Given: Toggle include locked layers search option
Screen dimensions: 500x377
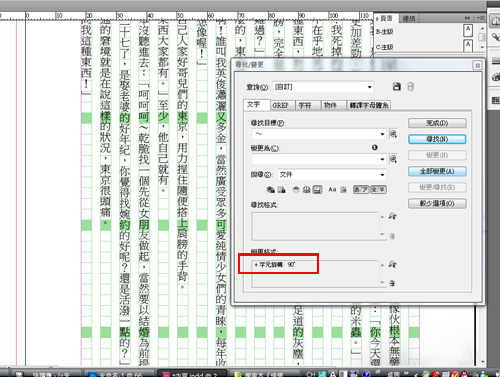Looking at the screenshot, I should [270, 190].
